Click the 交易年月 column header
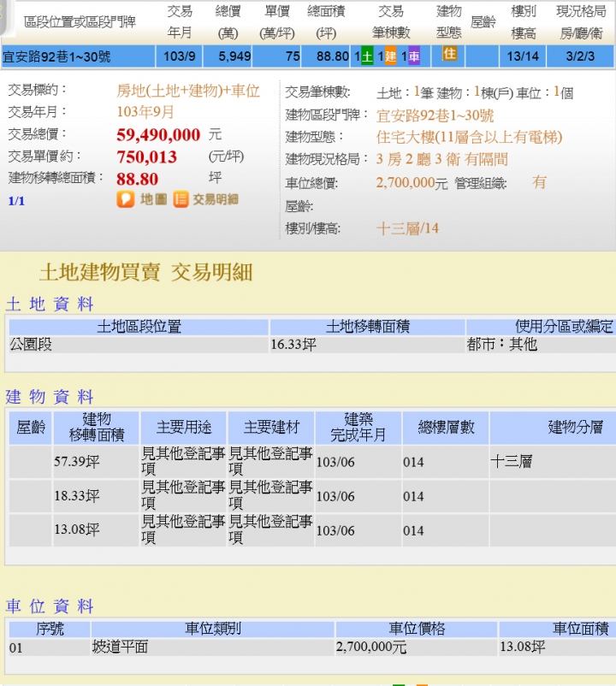The image size is (616, 686). coord(180,22)
